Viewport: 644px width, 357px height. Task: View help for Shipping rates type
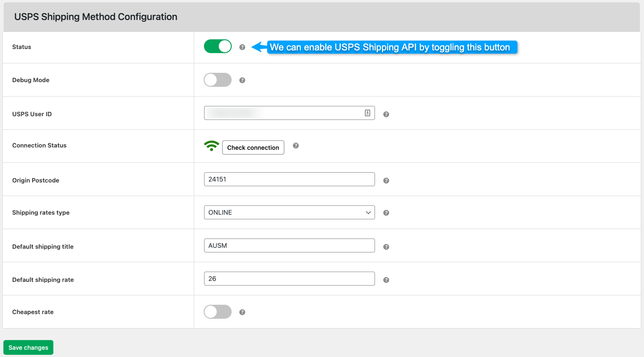[386, 213]
